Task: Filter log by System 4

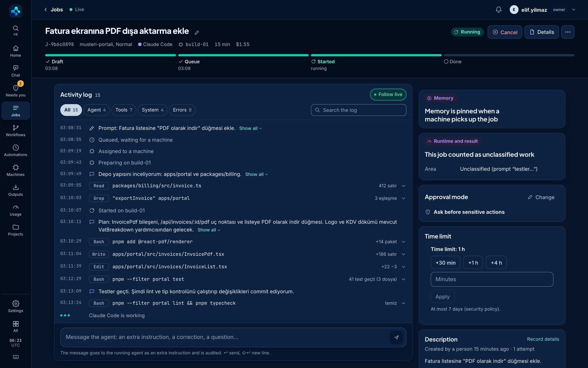Action: (x=153, y=110)
